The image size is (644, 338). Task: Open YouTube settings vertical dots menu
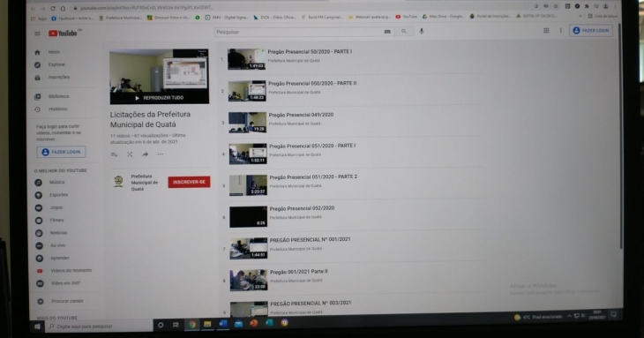(x=560, y=30)
